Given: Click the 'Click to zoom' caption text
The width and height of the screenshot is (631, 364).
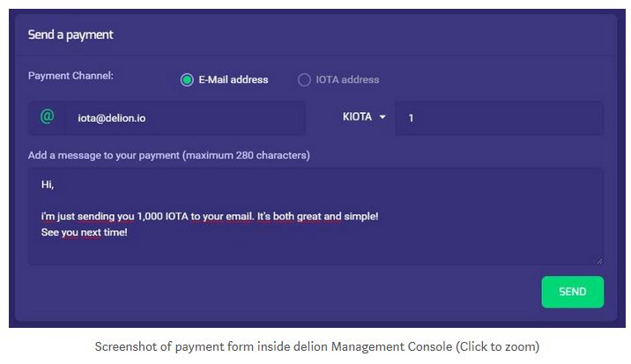Looking at the screenshot, I should click(497, 346).
